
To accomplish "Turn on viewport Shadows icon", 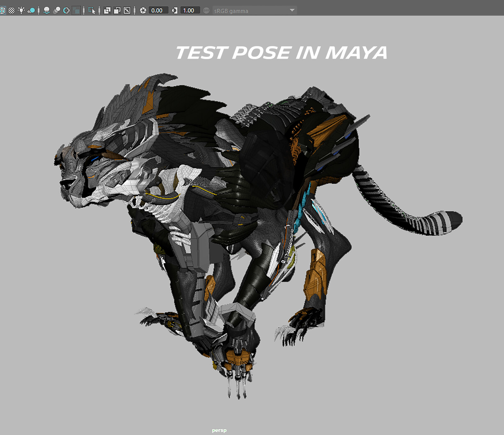I will [31, 10].
